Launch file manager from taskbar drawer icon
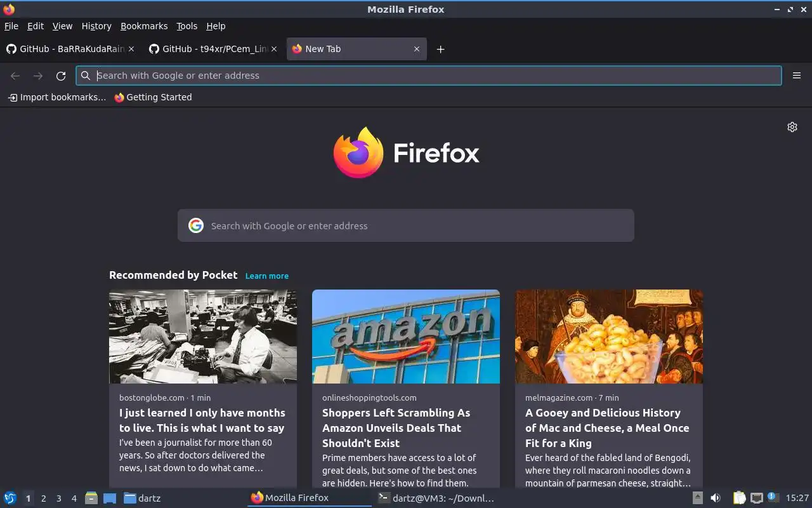Viewport: 812px width, 508px height. click(91, 498)
